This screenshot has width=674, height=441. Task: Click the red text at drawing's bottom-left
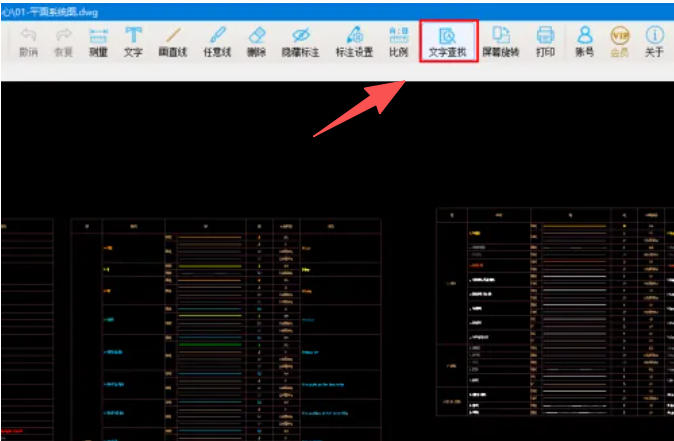click(12, 431)
